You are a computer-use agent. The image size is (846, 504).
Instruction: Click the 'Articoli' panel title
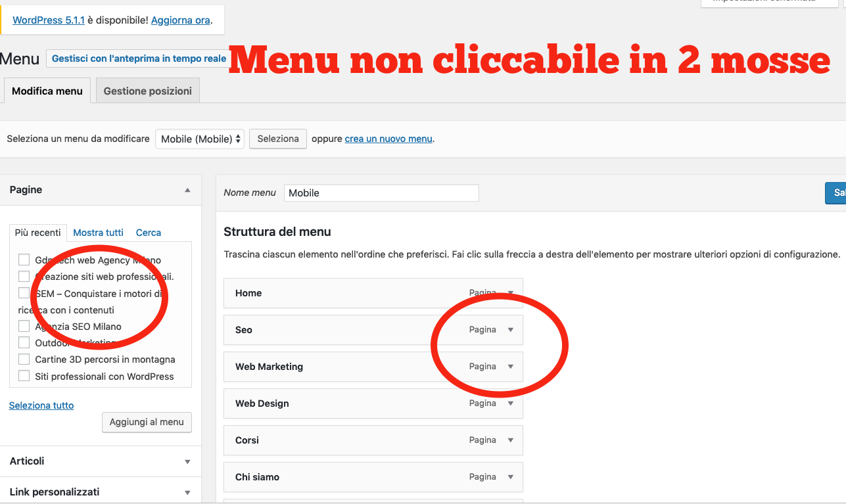27,461
